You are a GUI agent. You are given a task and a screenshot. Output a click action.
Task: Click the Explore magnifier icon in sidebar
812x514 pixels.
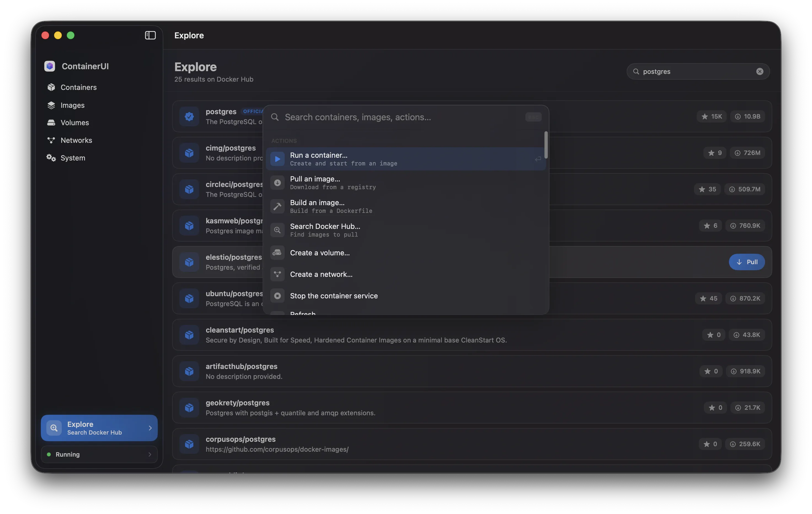[54, 428]
